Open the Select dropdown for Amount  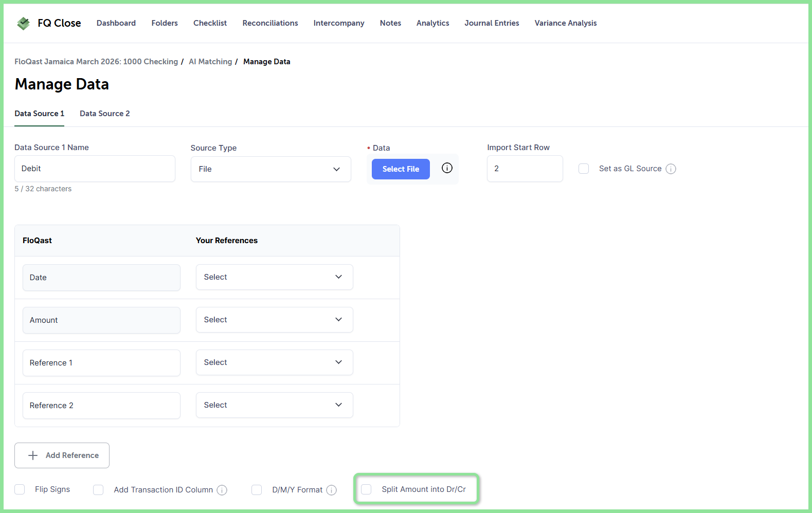click(x=275, y=320)
